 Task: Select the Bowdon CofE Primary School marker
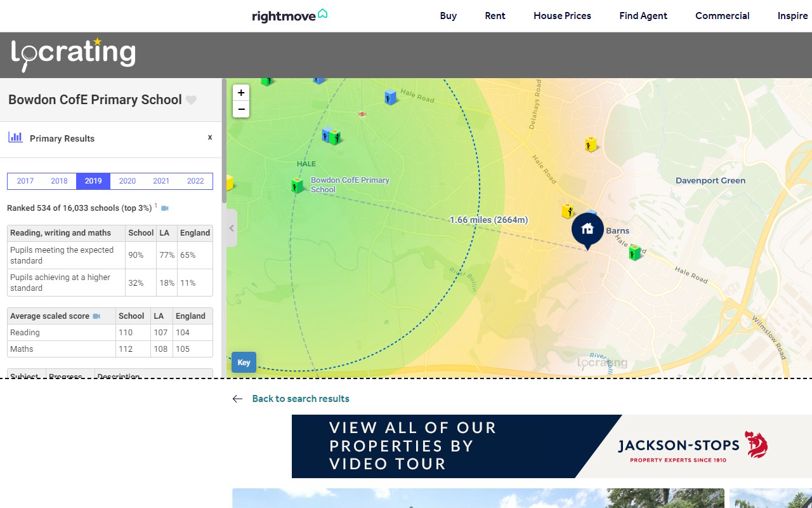coord(297,185)
